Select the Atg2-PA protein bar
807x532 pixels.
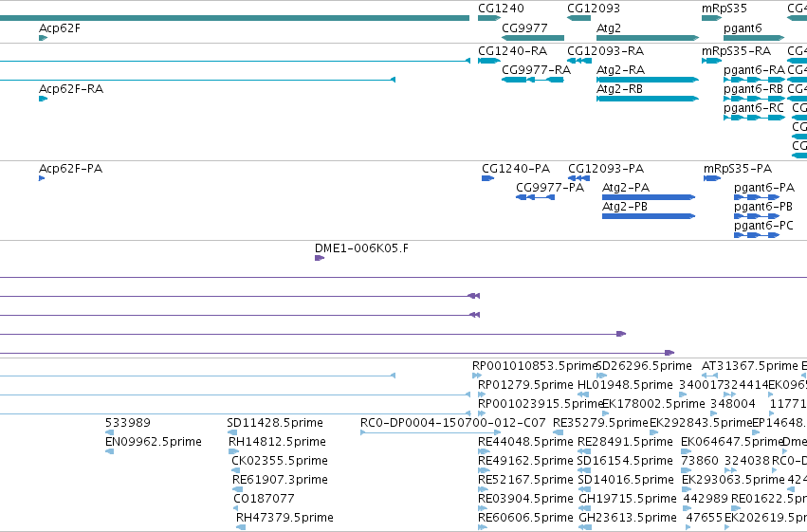point(649,197)
